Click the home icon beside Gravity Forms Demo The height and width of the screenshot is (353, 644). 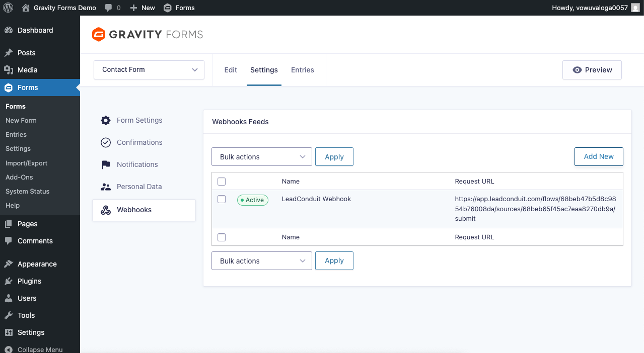tap(26, 8)
